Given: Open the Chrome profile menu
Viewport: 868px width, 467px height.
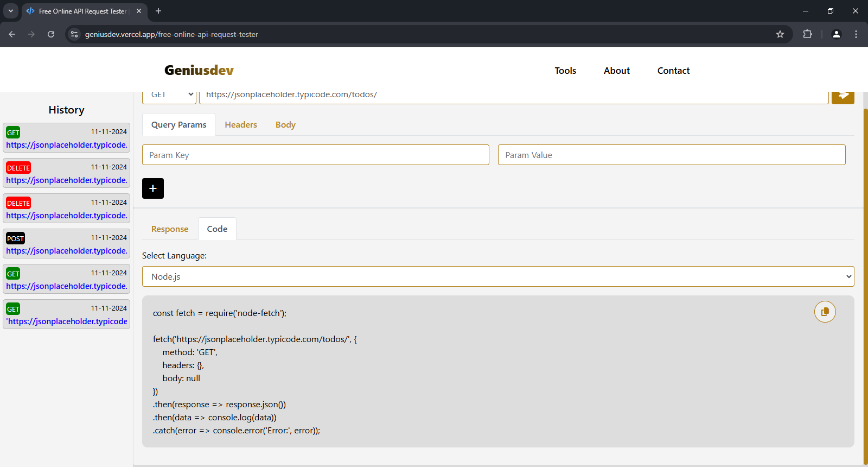Looking at the screenshot, I should pyautogui.click(x=836, y=34).
